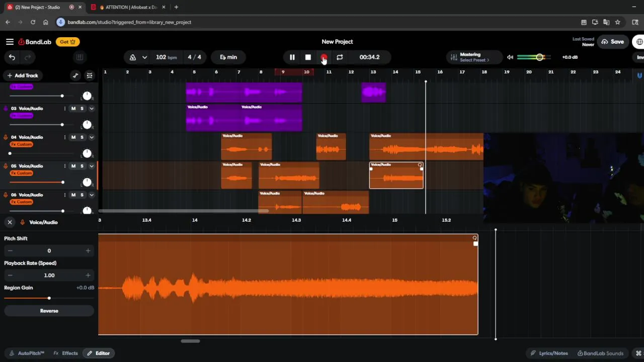644x362 pixels.
Task: Open Fx Custom on track 04
Action: coord(21,144)
